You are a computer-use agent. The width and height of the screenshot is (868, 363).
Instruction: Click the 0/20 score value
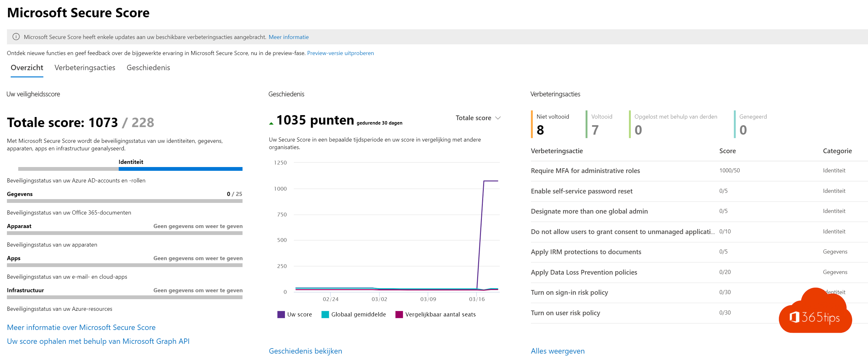pyautogui.click(x=725, y=272)
